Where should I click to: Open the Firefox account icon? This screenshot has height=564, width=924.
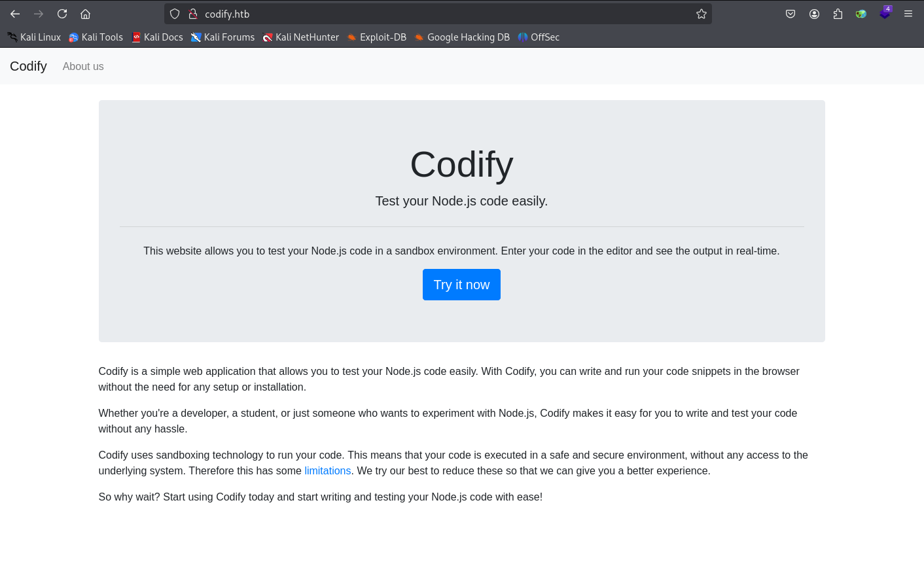coord(814,14)
